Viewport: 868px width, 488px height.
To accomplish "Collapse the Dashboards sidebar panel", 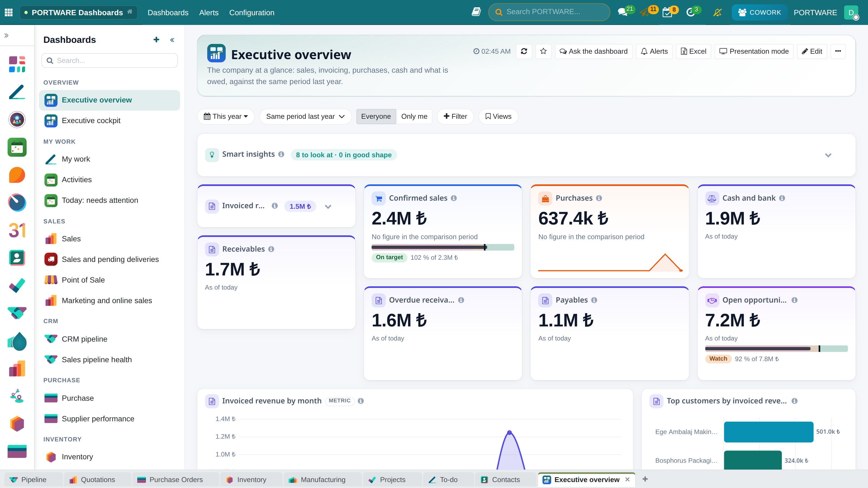I will [x=172, y=40].
